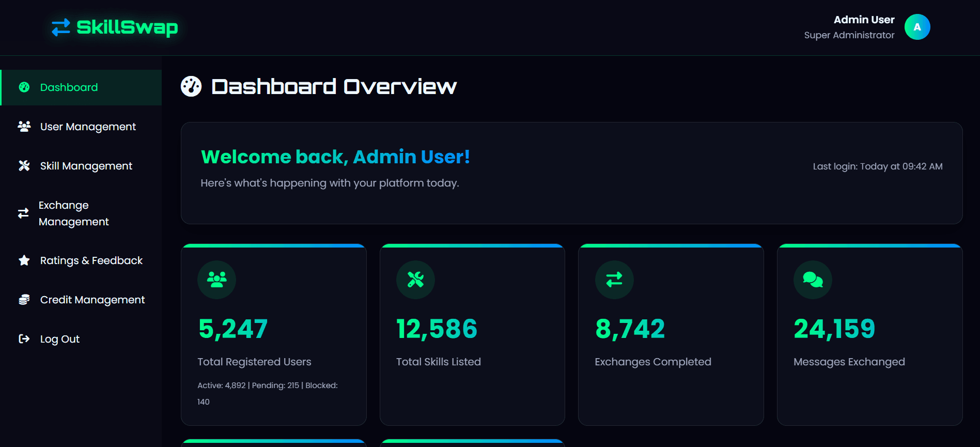The height and width of the screenshot is (447, 980).
Task: Click the Exchanges Completed label
Action: [x=652, y=362]
